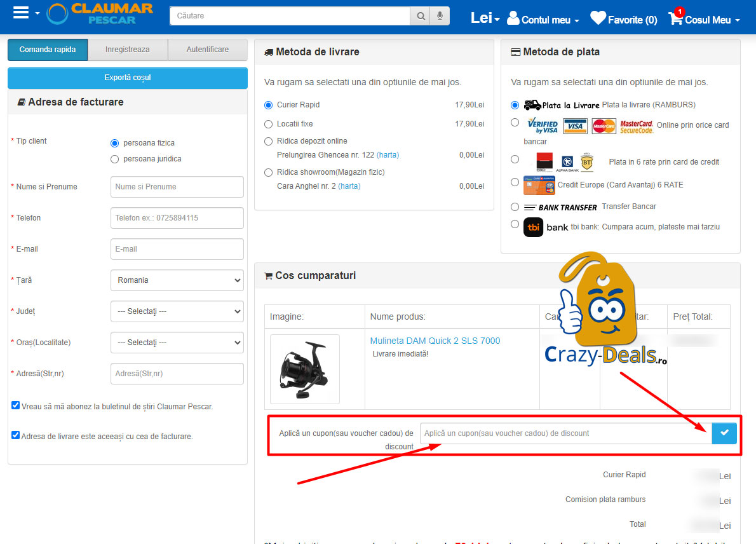Open the hamburger menu icon

pos(21,13)
